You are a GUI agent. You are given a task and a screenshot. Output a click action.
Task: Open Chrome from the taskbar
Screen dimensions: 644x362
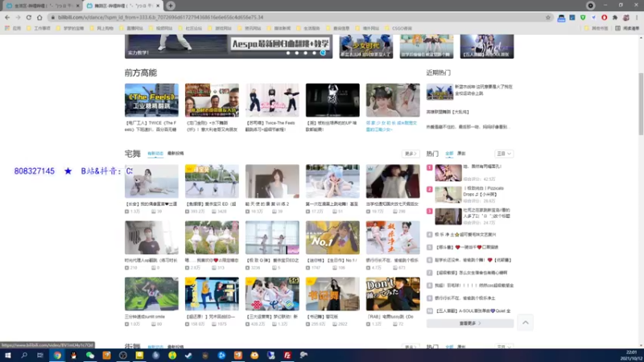pyautogui.click(x=57, y=356)
